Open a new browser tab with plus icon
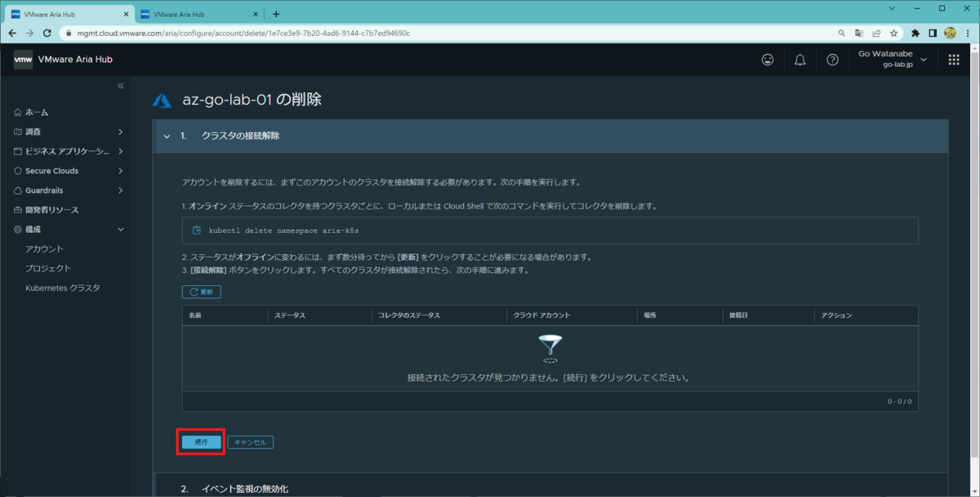The width and height of the screenshot is (980, 497). click(x=276, y=14)
